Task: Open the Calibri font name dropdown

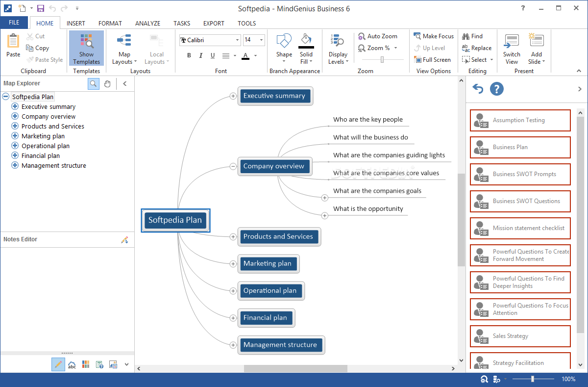Action: [x=237, y=40]
